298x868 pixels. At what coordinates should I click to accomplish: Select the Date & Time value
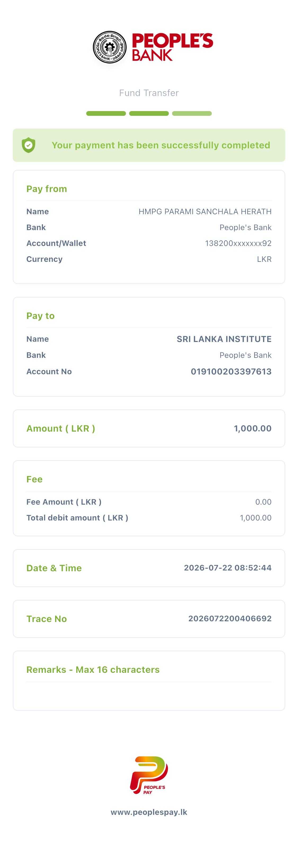(228, 568)
